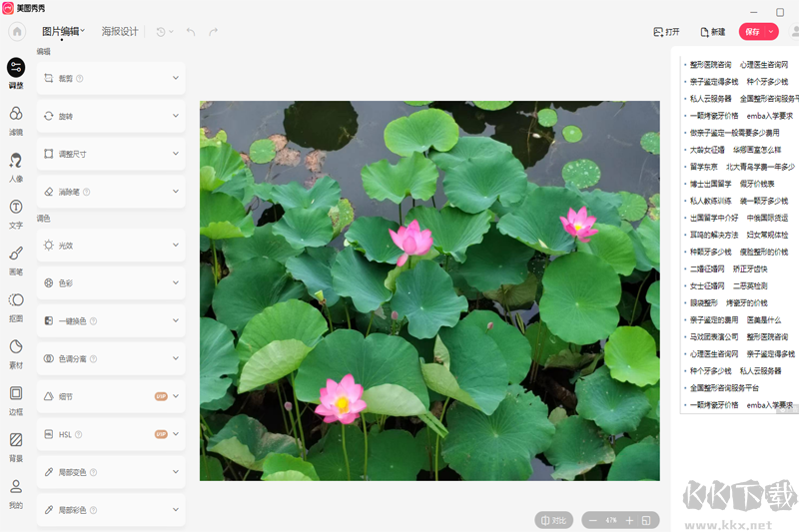Expand the 旋转 (Rotate) panel
This screenshot has width=799, height=532.
click(x=111, y=116)
